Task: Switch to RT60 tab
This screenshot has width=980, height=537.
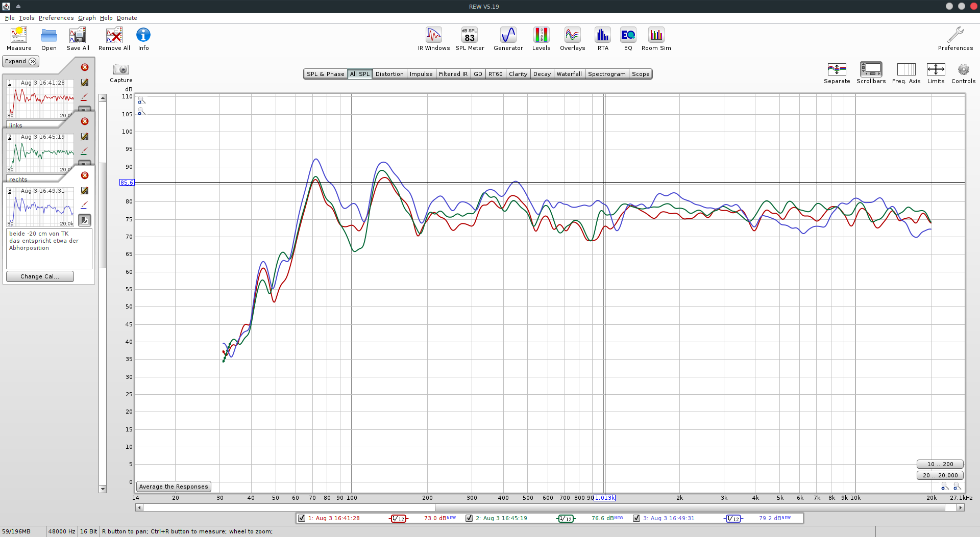Action: point(496,74)
